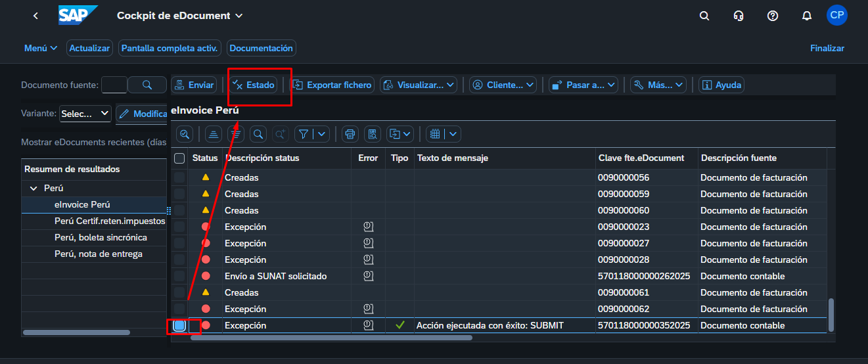Toggle the select-all checkbox in table header
The width and height of the screenshot is (868, 364).
pos(179,158)
